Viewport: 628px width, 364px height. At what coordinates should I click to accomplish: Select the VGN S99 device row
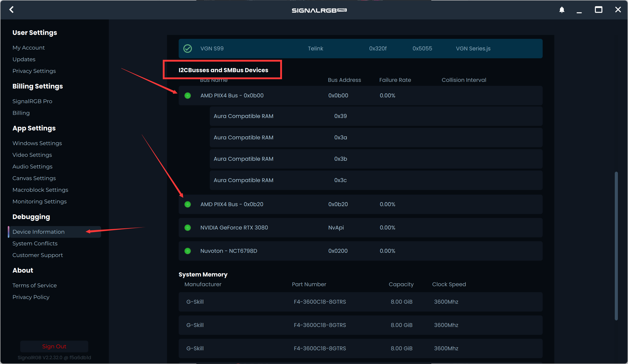[361, 48]
